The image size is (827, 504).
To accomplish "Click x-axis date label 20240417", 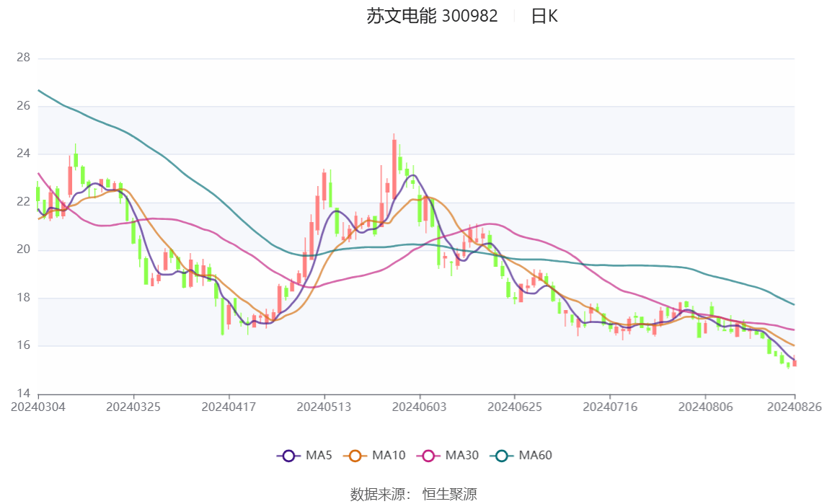I will coord(229,407).
